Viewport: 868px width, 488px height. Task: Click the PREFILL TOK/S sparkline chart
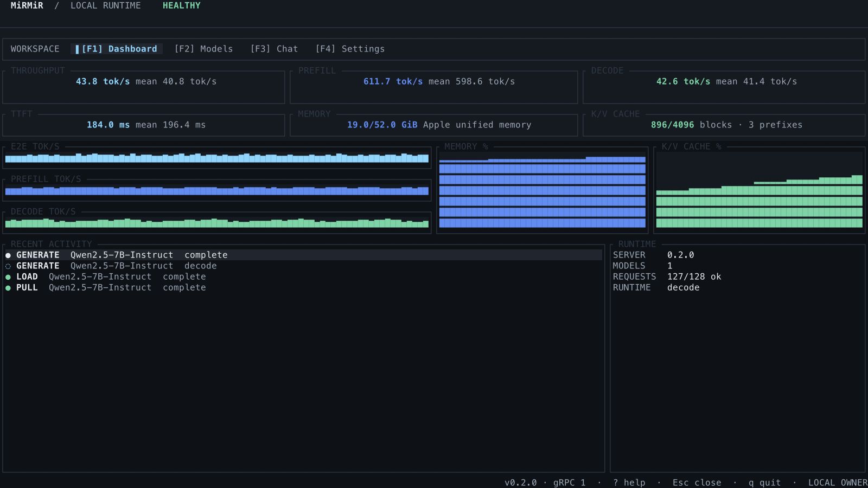pyautogui.click(x=217, y=190)
